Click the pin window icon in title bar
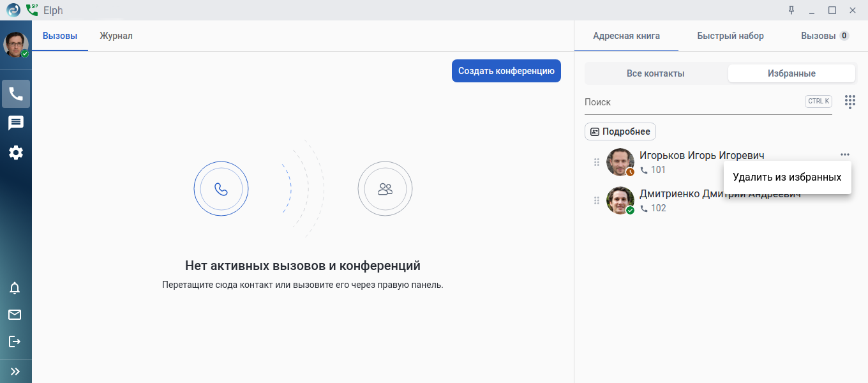This screenshot has width=868, height=383. [x=791, y=10]
